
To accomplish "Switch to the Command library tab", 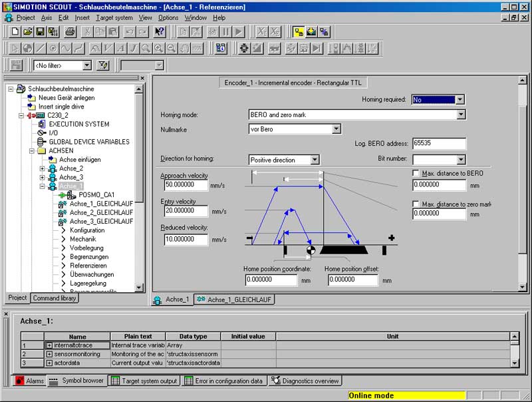I will [x=55, y=298].
